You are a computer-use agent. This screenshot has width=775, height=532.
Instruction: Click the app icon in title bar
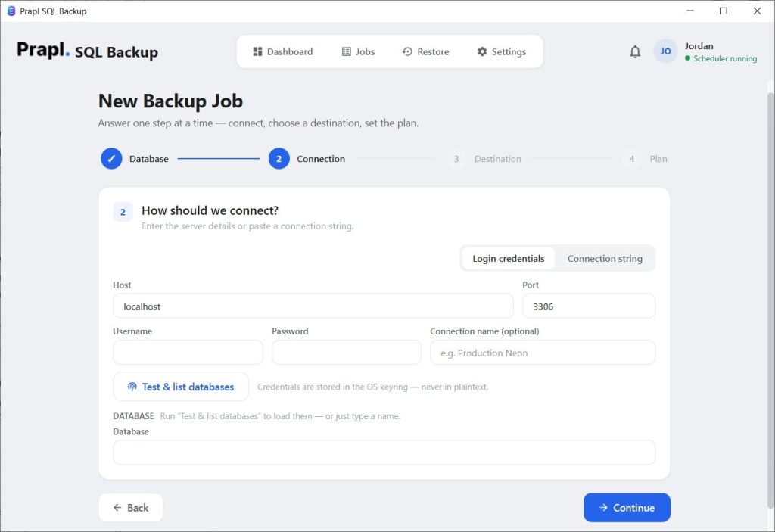pyautogui.click(x=11, y=11)
